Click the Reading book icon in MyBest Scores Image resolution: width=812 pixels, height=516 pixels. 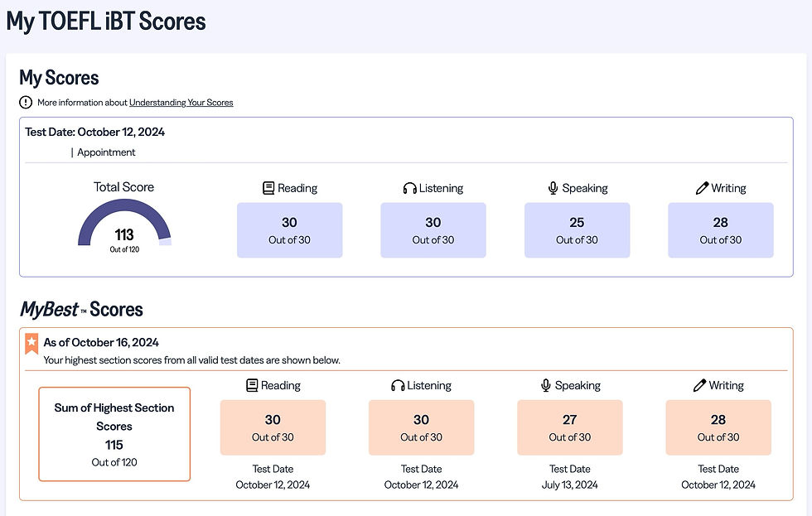pos(252,385)
